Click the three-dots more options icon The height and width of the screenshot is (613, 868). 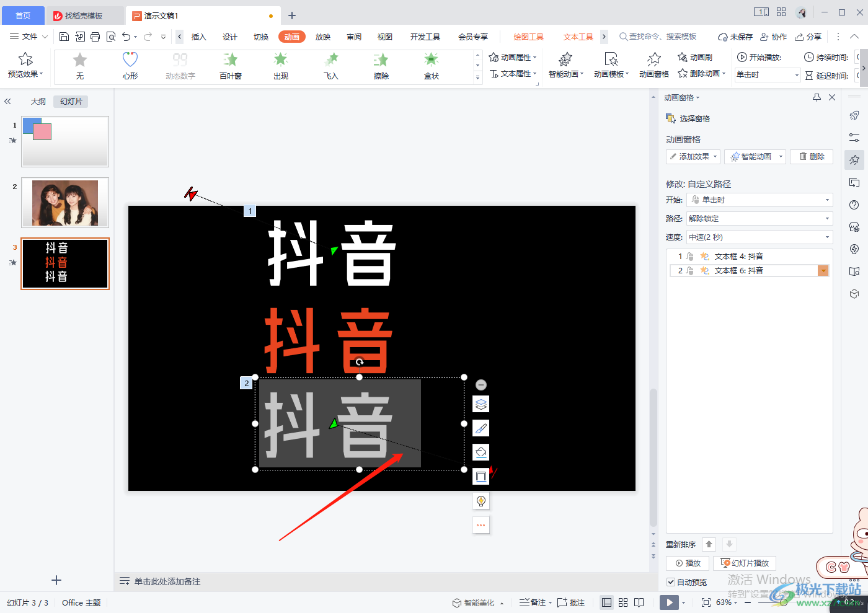point(481,525)
